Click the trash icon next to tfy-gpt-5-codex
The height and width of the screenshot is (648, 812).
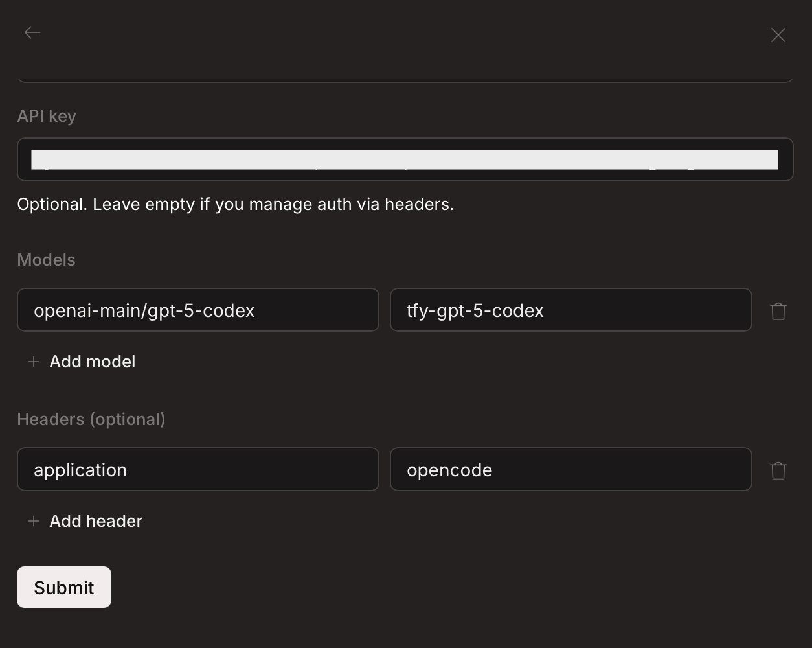778,311
